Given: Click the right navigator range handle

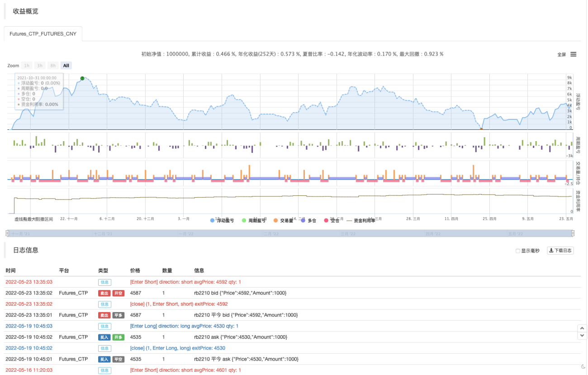Looking at the screenshot, I should coord(573,233).
